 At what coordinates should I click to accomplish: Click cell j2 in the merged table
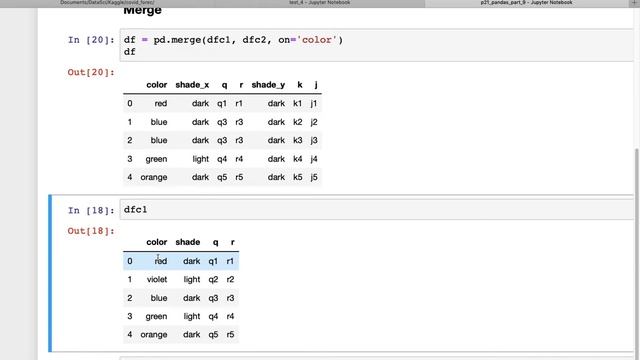click(314, 122)
